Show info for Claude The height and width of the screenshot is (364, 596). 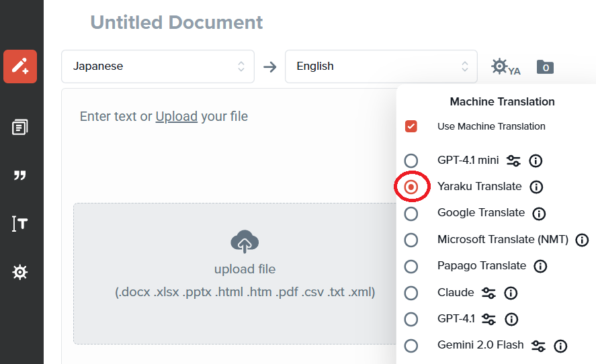click(x=511, y=293)
